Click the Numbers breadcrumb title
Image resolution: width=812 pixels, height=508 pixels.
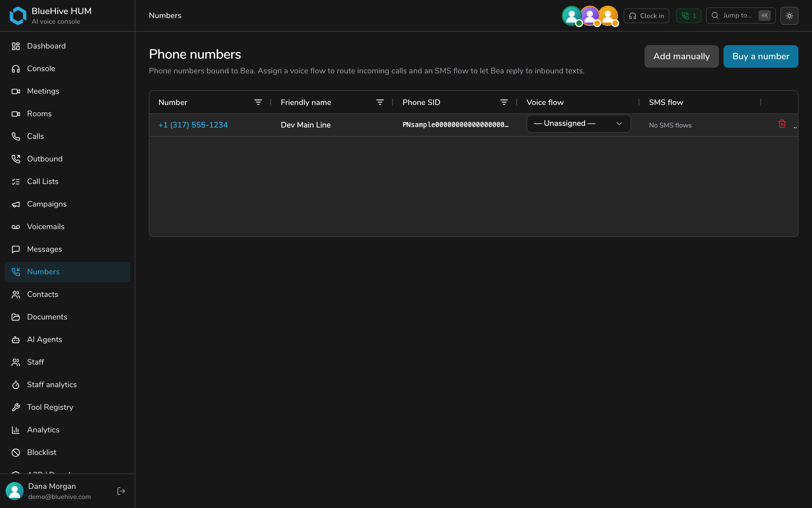pos(165,16)
